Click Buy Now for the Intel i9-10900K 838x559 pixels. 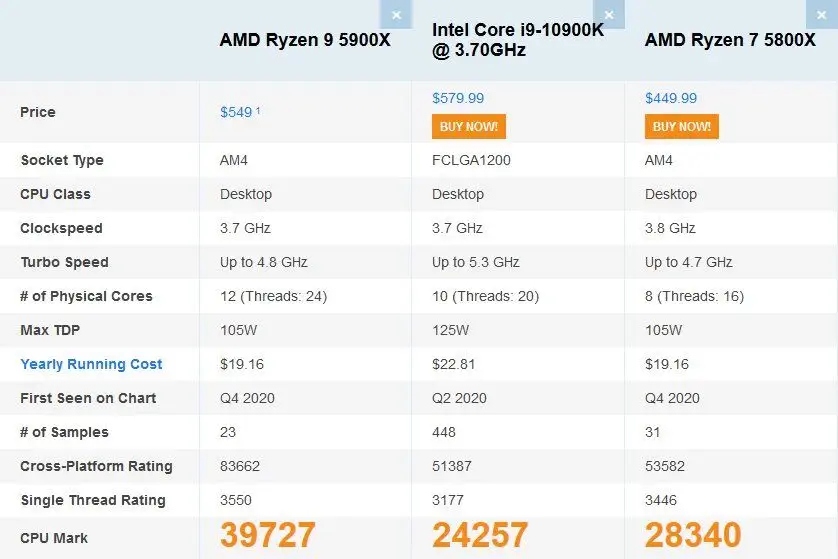469,127
